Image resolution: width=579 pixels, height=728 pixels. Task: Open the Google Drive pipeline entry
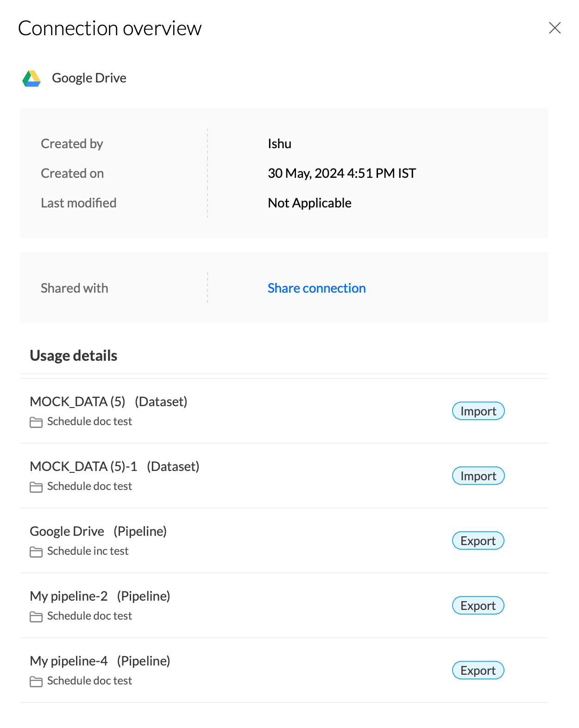(x=67, y=531)
